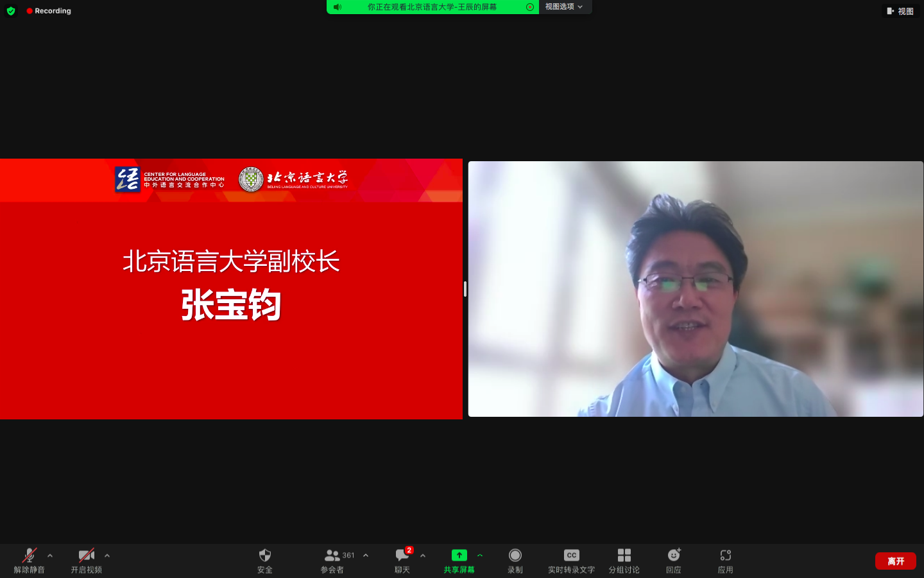The width and height of the screenshot is (924, 578).
Task: Open the Chat (聊天) panel
Action: [x=402, y=556]
